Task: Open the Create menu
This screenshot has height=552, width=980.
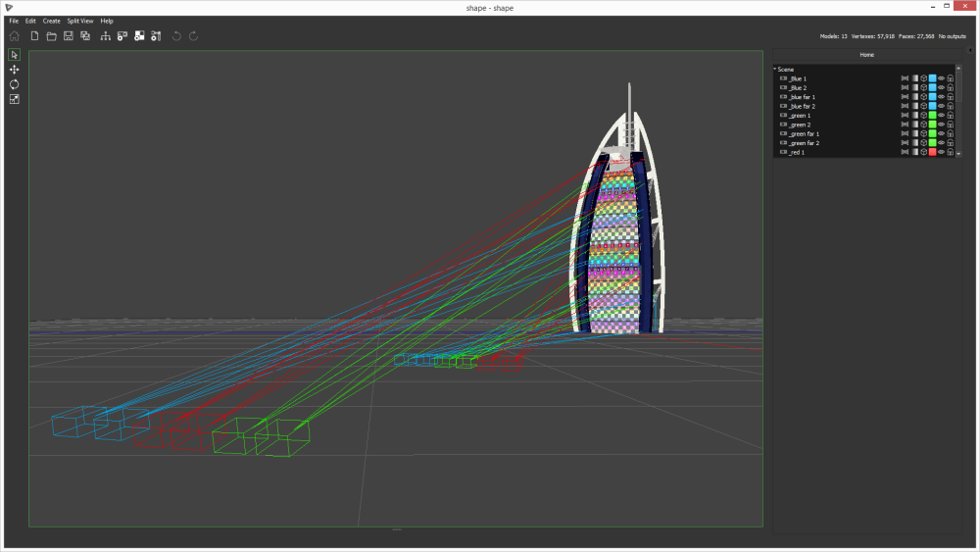Action: (51, 21)
